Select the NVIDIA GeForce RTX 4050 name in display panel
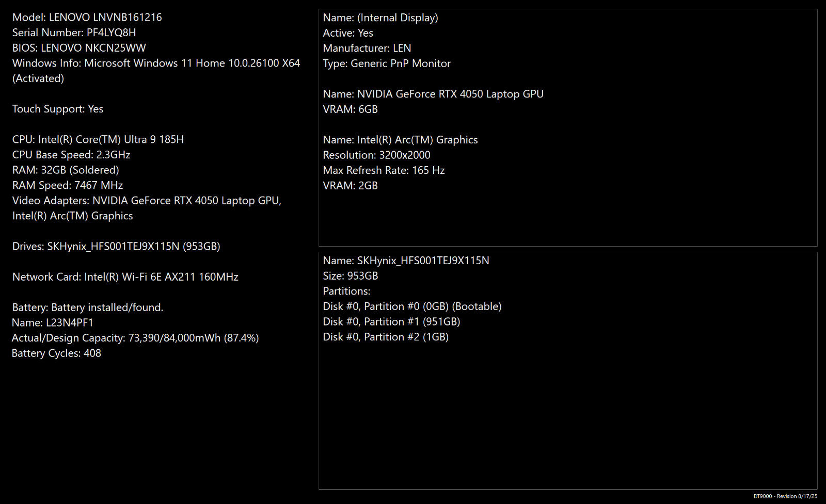 (x=433, y=94)
